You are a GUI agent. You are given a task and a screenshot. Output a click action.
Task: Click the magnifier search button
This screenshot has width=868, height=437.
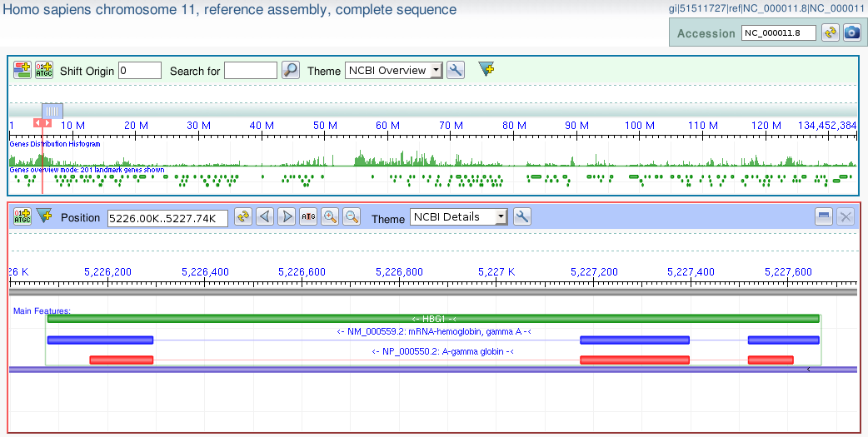coord(291,70)
